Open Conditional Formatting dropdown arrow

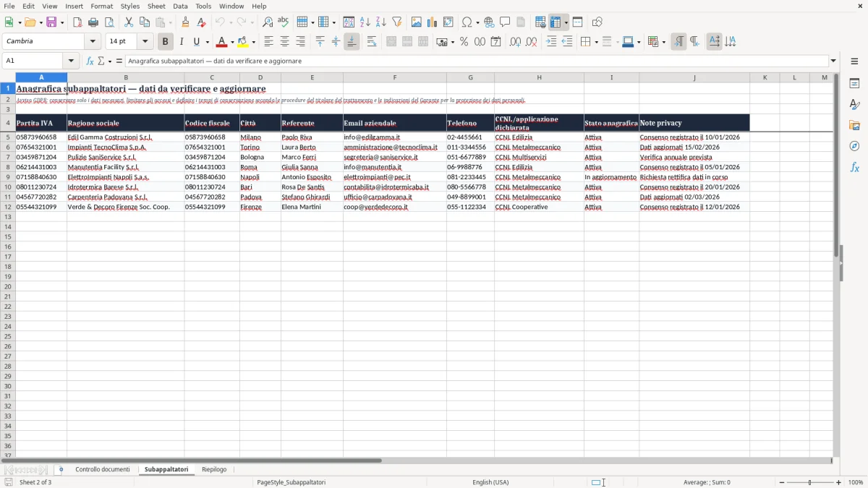tap(663, 42)
